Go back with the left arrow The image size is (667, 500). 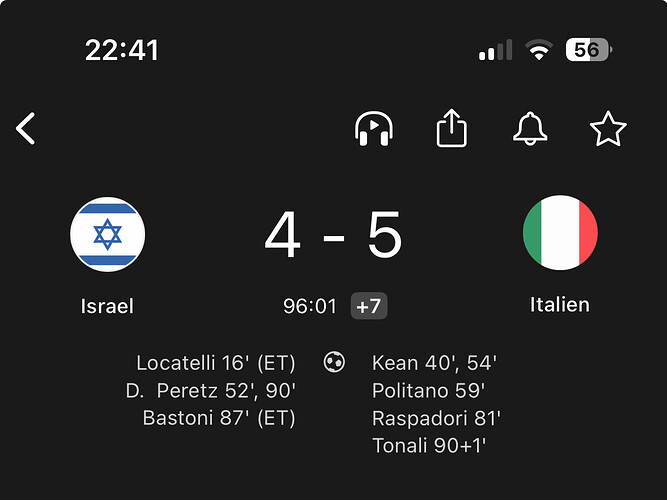tap(26, 128)
